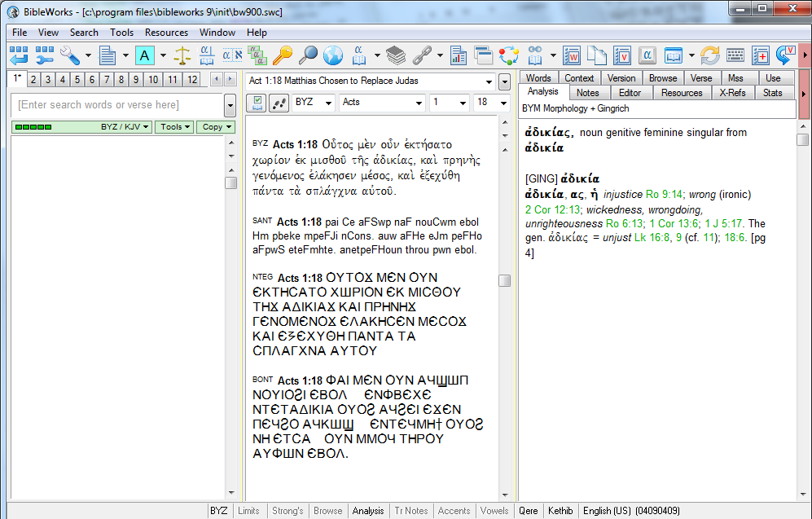Screen dimensions: 812x519
Task: Click the blue globe maps icon
Action: click(x=333, y=55)
